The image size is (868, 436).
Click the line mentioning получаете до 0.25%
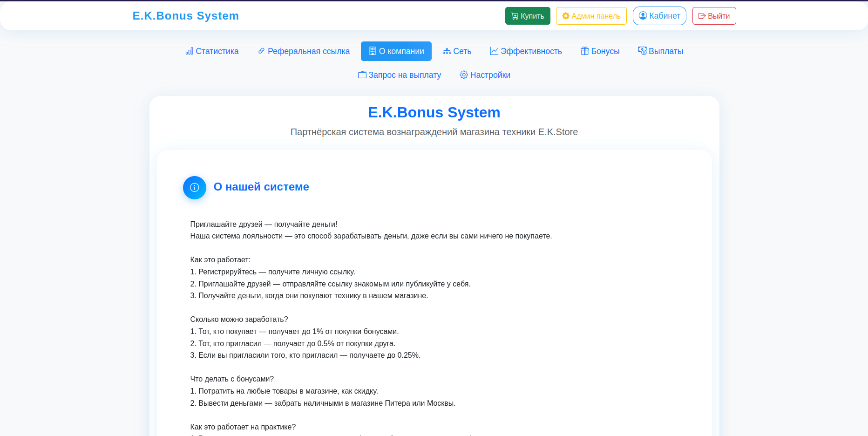(x=305, y=355)
